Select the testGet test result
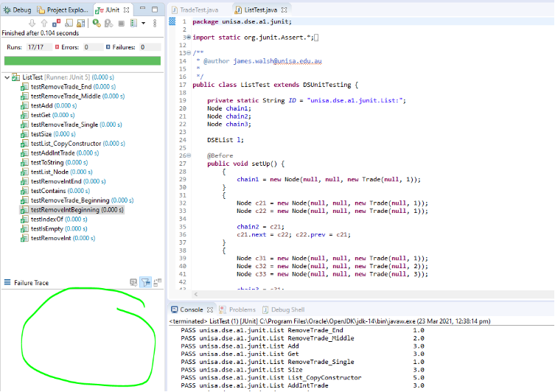This screenshot has width=555, height=392. (x=47, y=115)
